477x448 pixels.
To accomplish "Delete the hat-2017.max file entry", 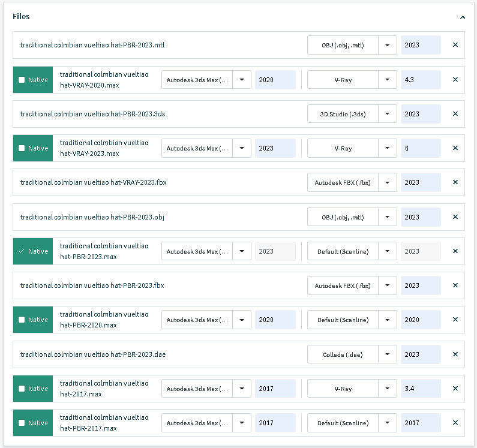I will point(455,389).
